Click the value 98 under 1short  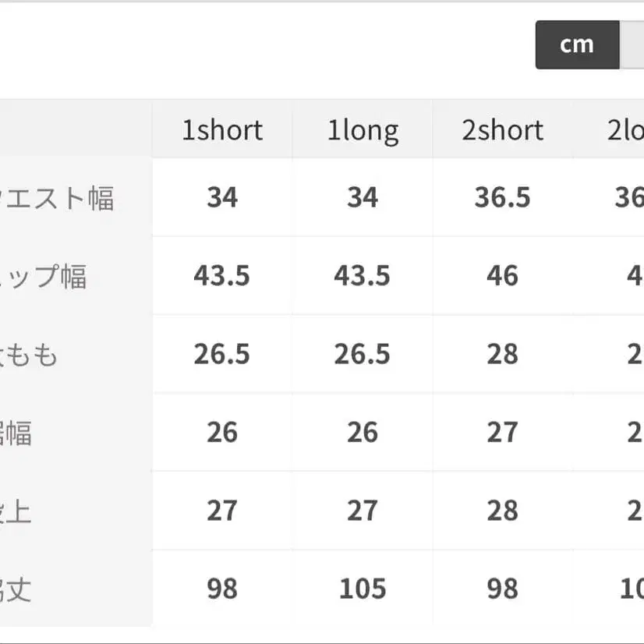pos(223,589)
